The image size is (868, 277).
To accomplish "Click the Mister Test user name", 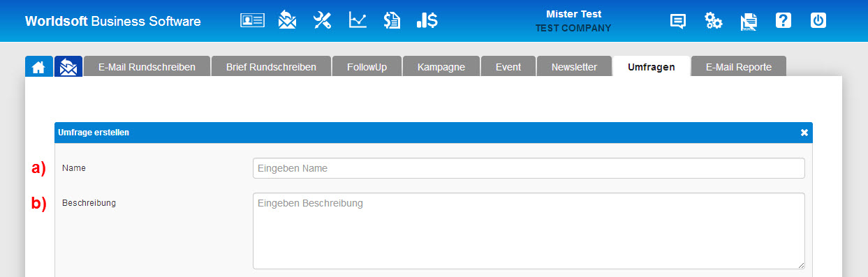I will [x=573, y=14].
